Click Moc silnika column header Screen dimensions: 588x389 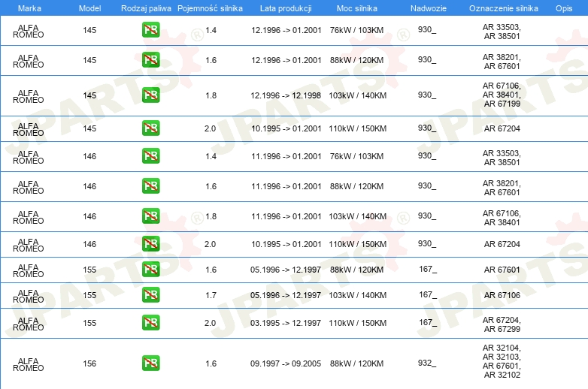[x=357, y=8]
